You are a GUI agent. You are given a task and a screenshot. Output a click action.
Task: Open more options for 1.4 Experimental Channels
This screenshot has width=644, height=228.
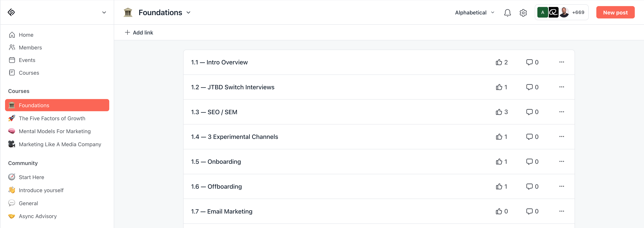coord(562,137)
